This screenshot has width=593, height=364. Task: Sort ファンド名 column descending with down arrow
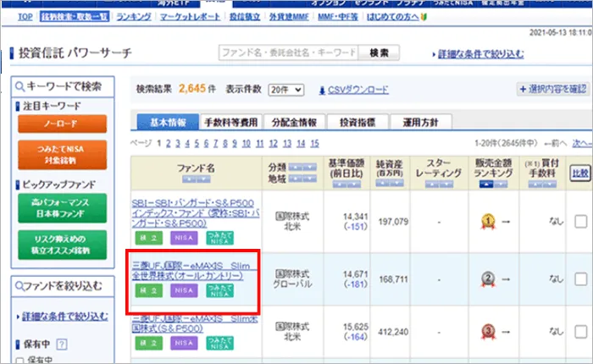click(203, 179)
